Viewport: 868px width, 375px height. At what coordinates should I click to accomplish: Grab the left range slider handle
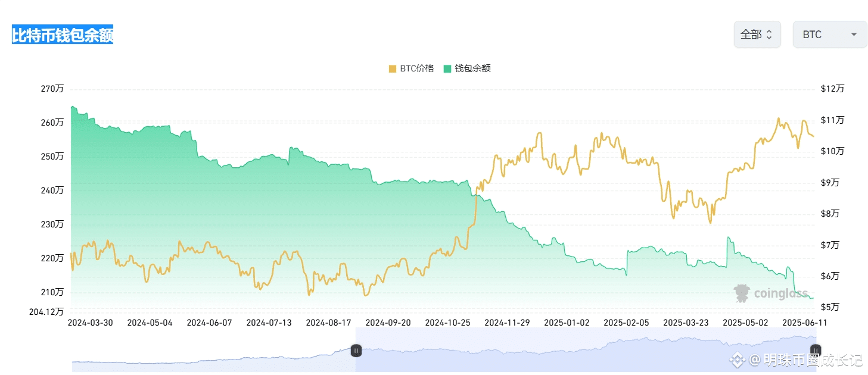click(x=356, y=351)
